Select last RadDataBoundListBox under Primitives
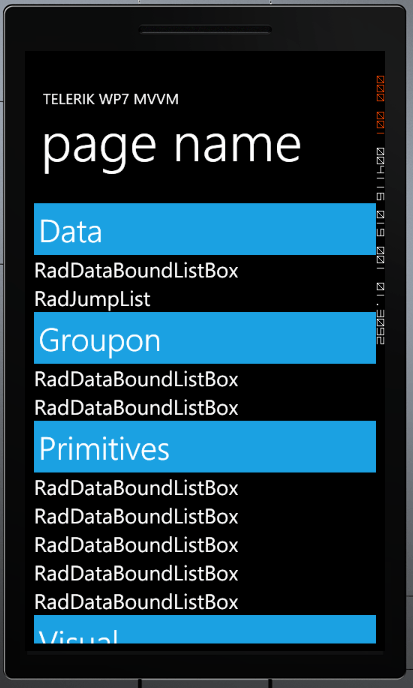 136,602
